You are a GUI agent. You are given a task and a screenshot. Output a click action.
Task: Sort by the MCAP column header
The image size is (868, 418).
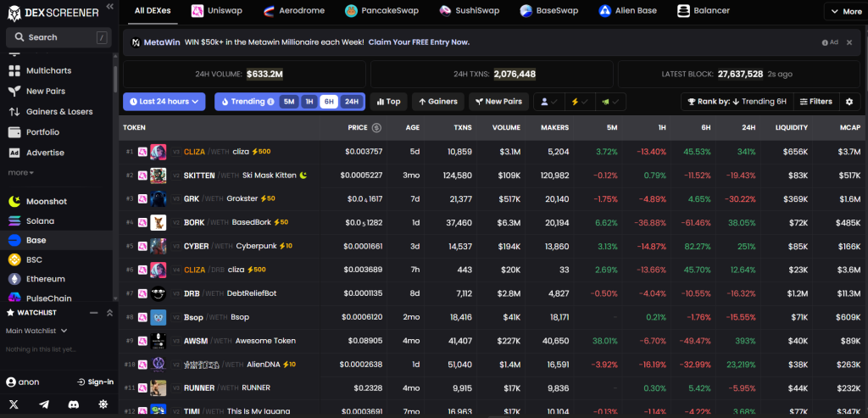pyautogui.click(x=849, y=128)
